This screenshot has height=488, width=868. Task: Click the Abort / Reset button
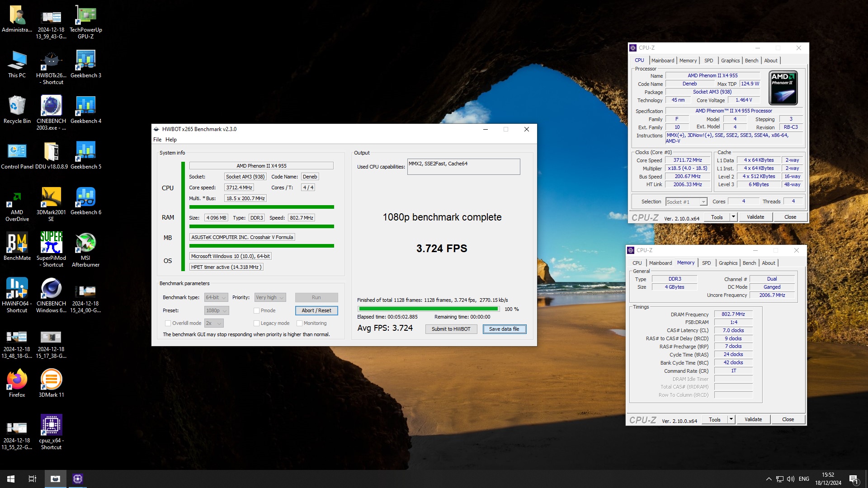(x=316, y=310)
